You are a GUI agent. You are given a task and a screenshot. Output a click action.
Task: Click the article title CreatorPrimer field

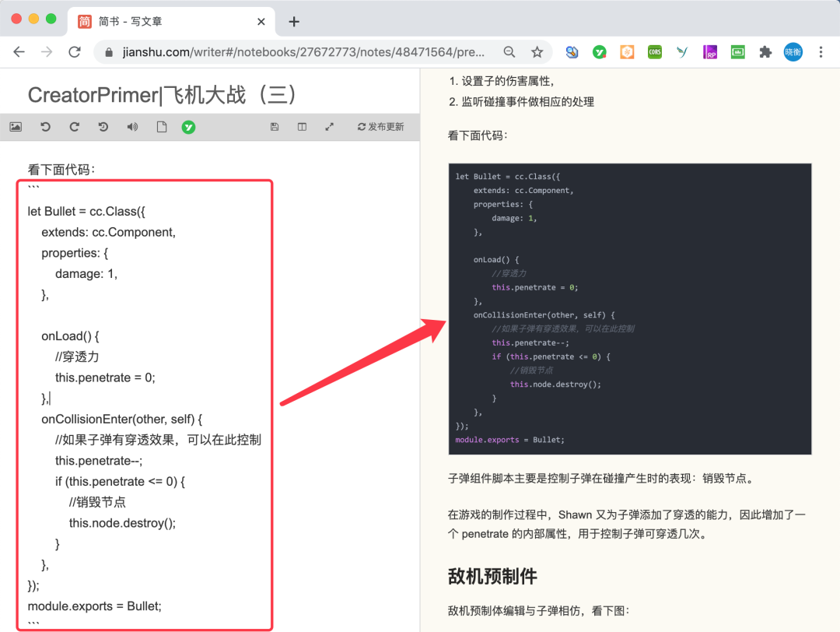162,95
